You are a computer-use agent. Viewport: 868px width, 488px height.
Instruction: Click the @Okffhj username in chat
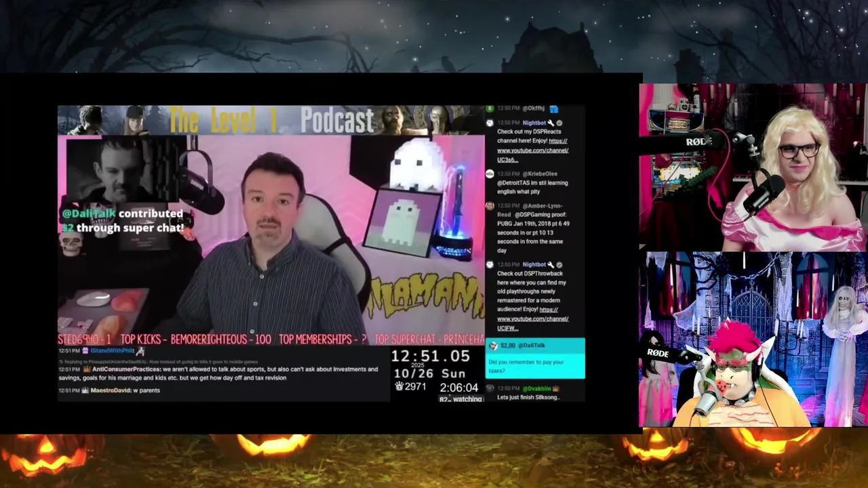[x=534, y=108]
